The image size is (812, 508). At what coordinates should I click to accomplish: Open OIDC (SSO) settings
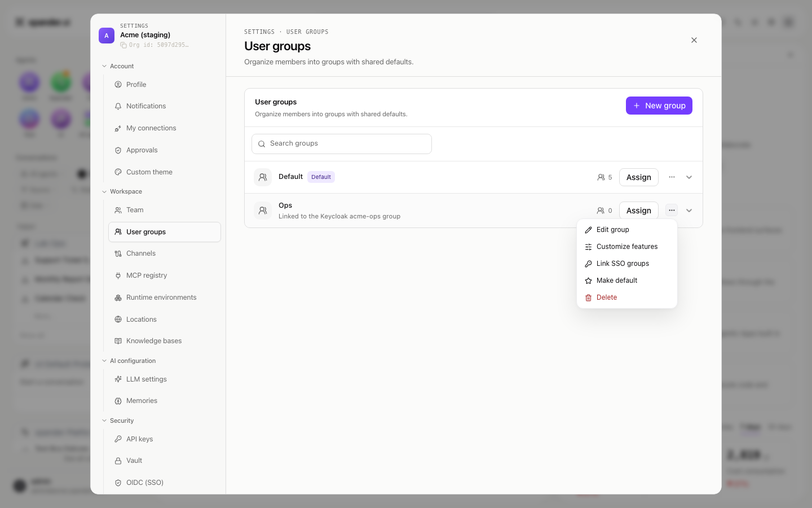[165, 483]
